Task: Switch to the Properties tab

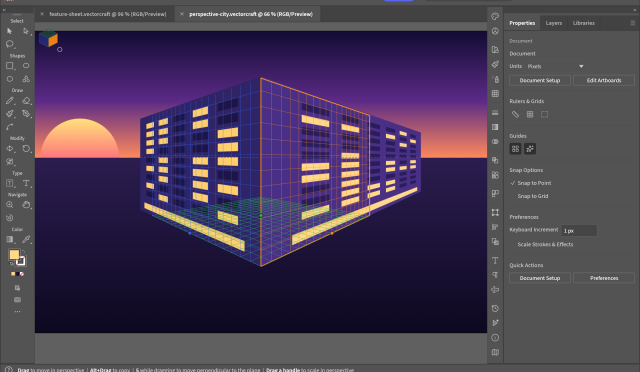Action: (522, 23)
